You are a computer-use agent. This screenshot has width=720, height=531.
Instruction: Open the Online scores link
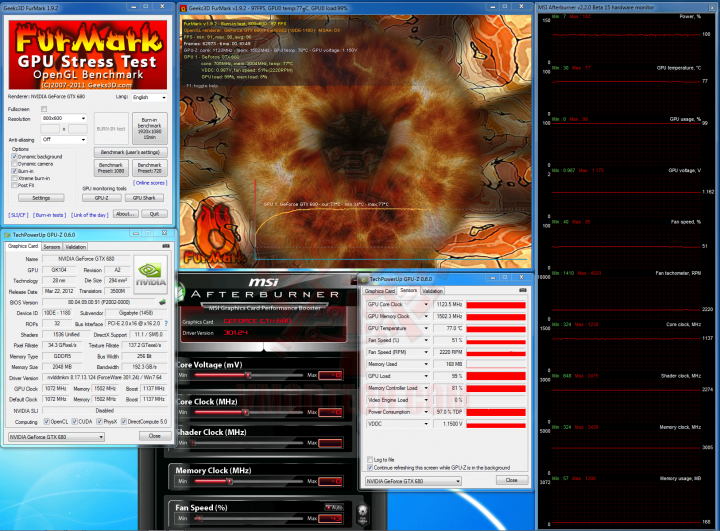[x=150, y=183]
